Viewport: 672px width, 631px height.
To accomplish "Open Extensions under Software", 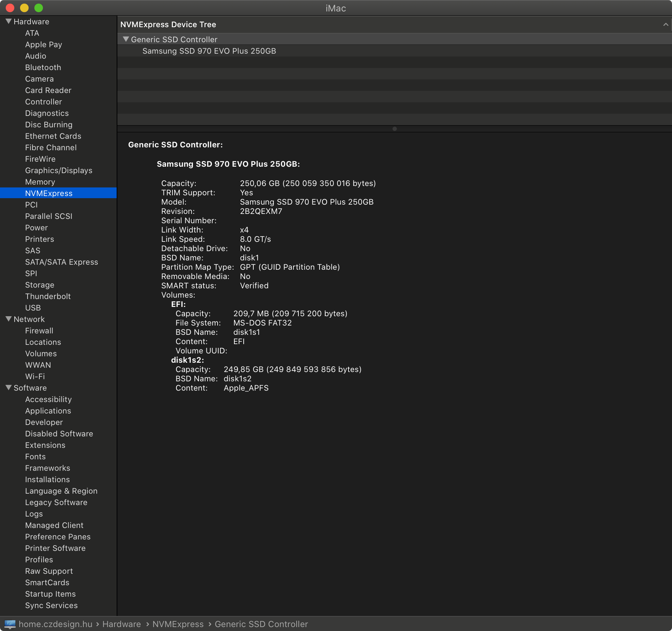I will pyautogui.click(x=45, y=445).
